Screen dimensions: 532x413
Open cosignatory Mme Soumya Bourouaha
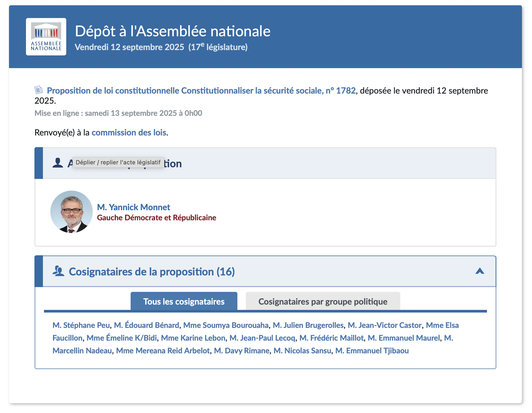(226, 325)
